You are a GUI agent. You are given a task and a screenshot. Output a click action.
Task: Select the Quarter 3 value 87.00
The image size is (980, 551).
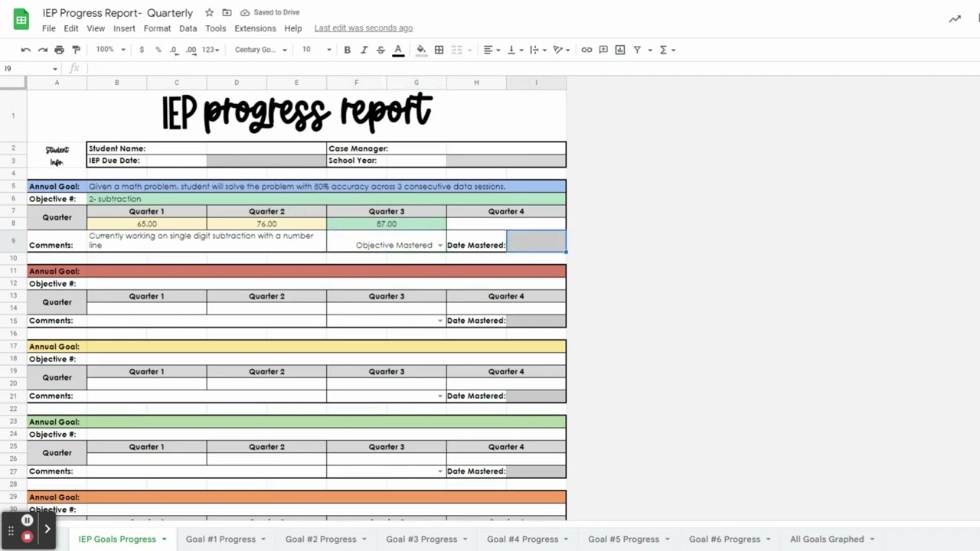pyautogui.click(x=387, y=223)
